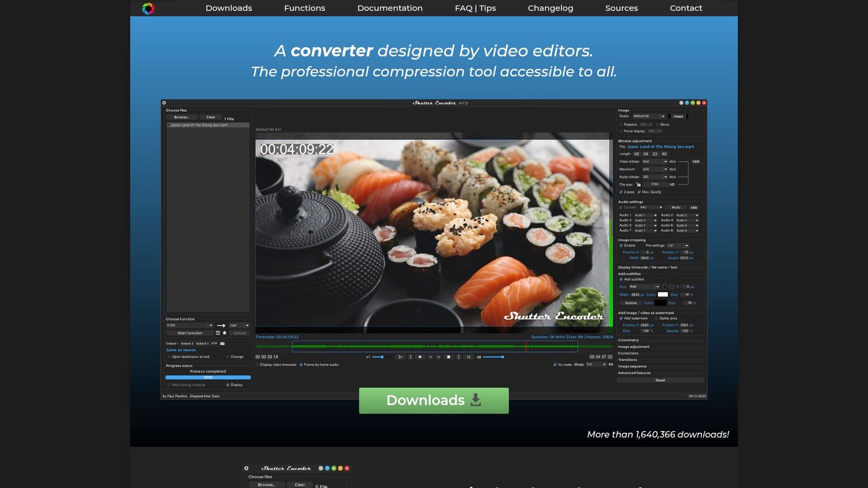Expand the Advanced features section
Viewport: 868px width, 488px height.
click(634, 373)
